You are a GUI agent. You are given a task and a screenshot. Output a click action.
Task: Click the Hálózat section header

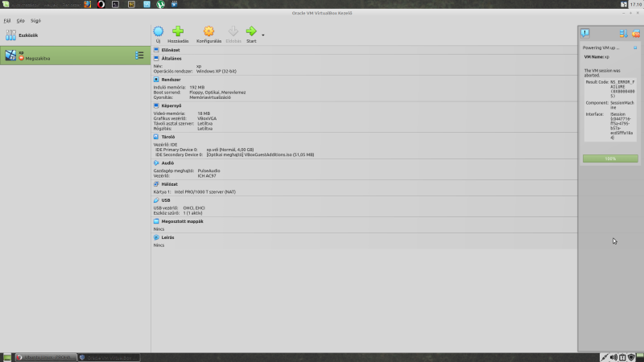(170, 185)
